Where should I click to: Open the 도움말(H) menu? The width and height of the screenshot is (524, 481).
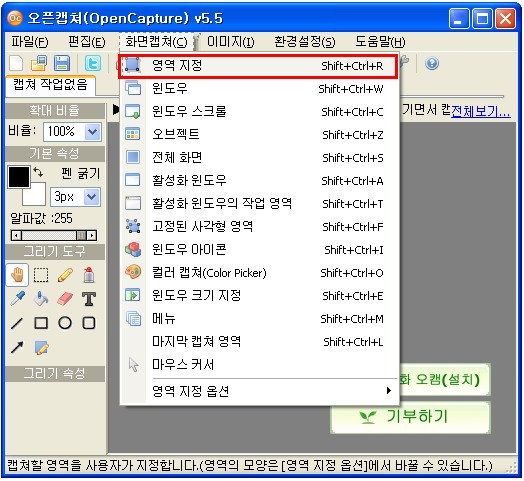click(x=380, y=42)
